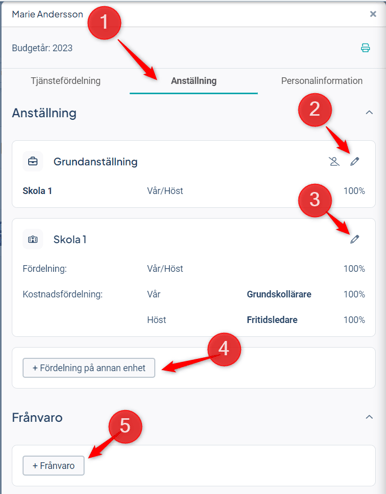Edit Grundanställning with the pencil icon
386x494 pixels.
(355, 162)
